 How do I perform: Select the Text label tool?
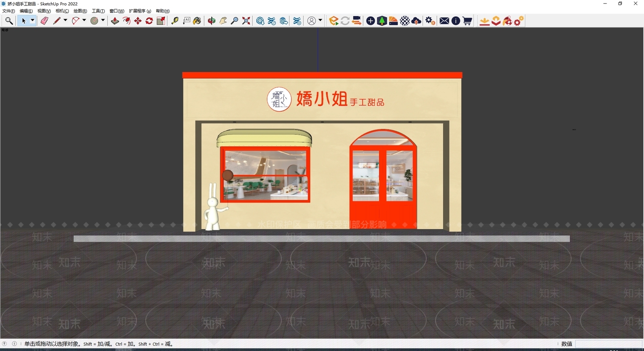click(186, 21)
